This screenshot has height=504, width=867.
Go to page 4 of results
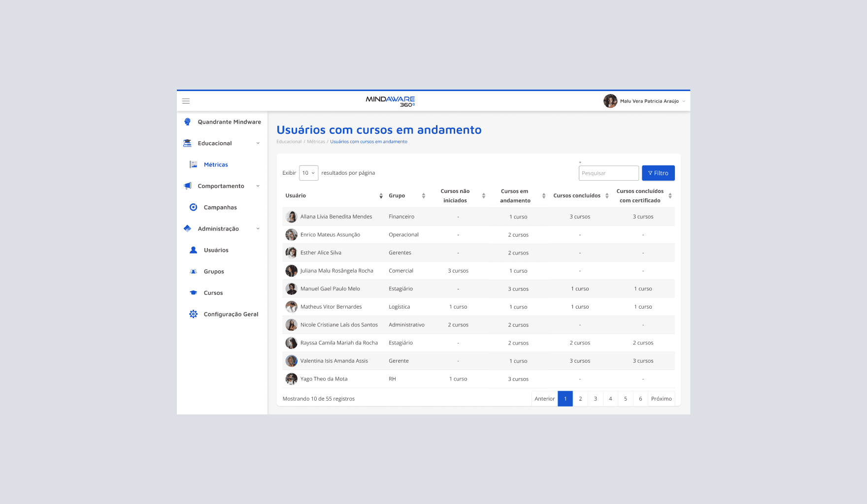tap(610, 399)
